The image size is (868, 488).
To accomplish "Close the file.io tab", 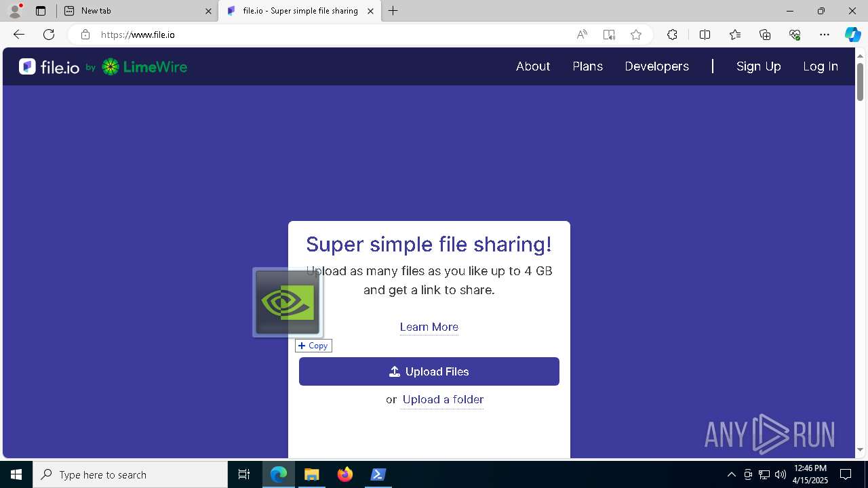I will tap(370, 11).
